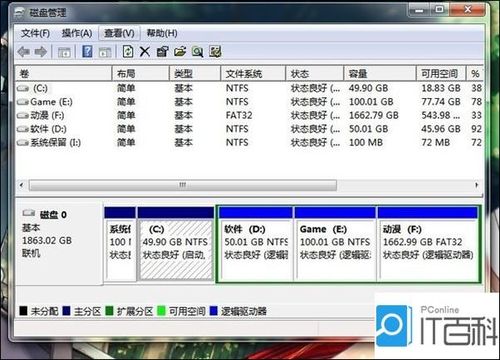This screenshot has height=360, width=500.
Task: Open the 帮助(H) menu
Action: [x=162, y=33]
